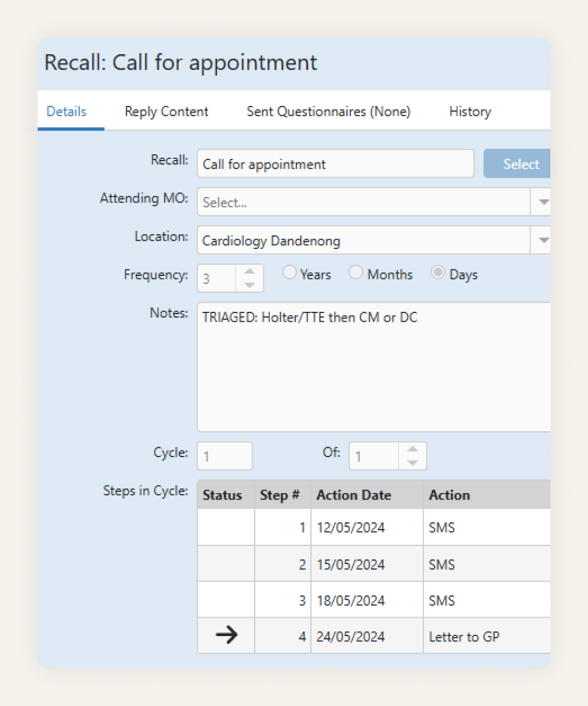The height and width of the screenshot is (706, 588).
Task: Select the 24/05/2024 action date cell
Action: tap(367, 636)
